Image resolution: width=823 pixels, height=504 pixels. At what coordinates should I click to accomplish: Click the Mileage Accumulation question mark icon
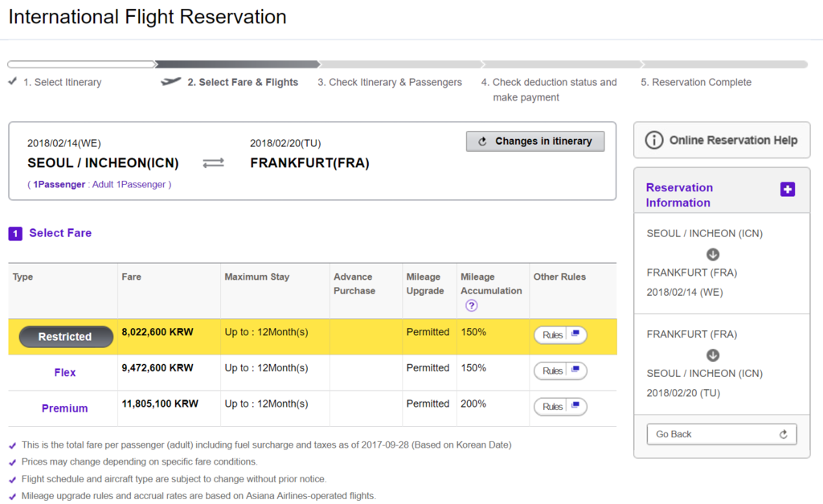pos(472,305)
